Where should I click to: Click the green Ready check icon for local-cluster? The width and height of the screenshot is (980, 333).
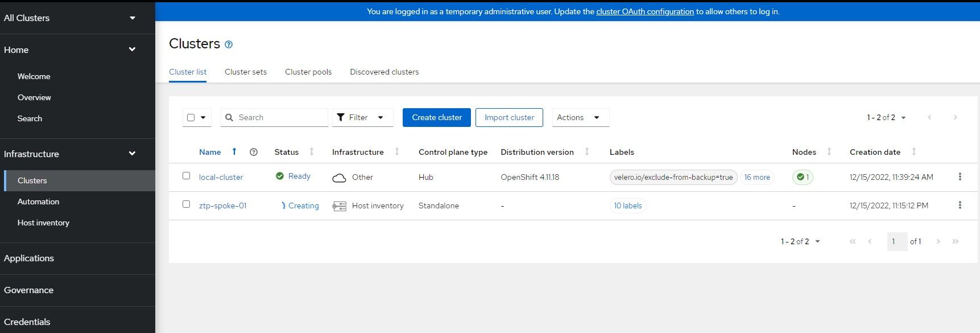[x=280, y=176]
